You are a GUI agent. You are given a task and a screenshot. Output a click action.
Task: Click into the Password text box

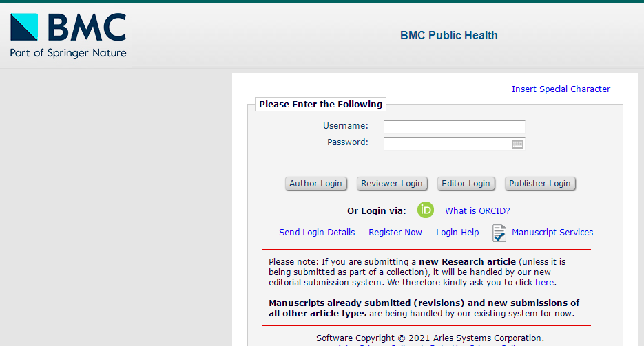pos(446,144)
